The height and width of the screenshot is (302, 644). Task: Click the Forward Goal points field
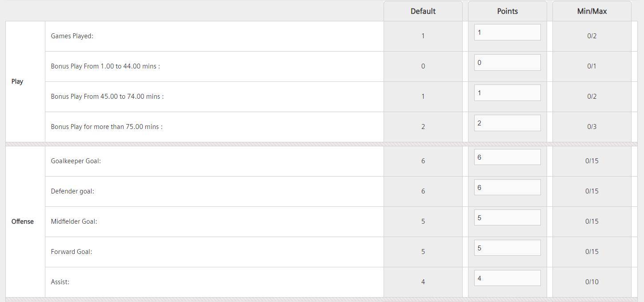[x=507, y=248]
